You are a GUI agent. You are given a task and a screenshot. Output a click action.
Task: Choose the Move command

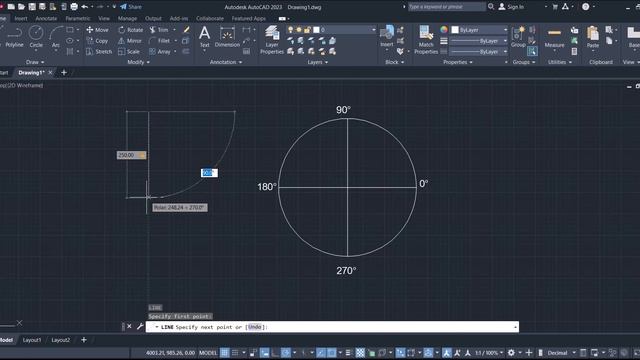[x=98, y=30]
